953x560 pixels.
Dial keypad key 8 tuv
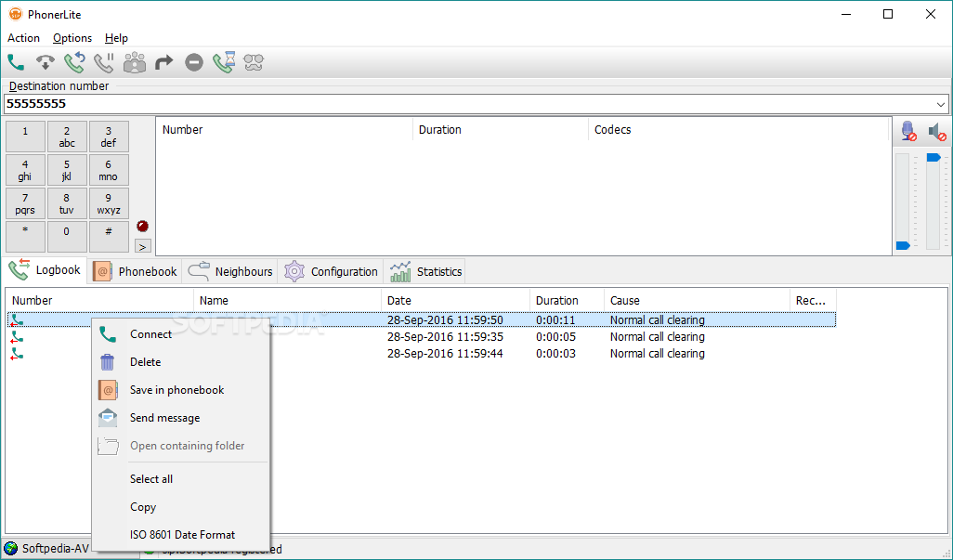(67, 203)
